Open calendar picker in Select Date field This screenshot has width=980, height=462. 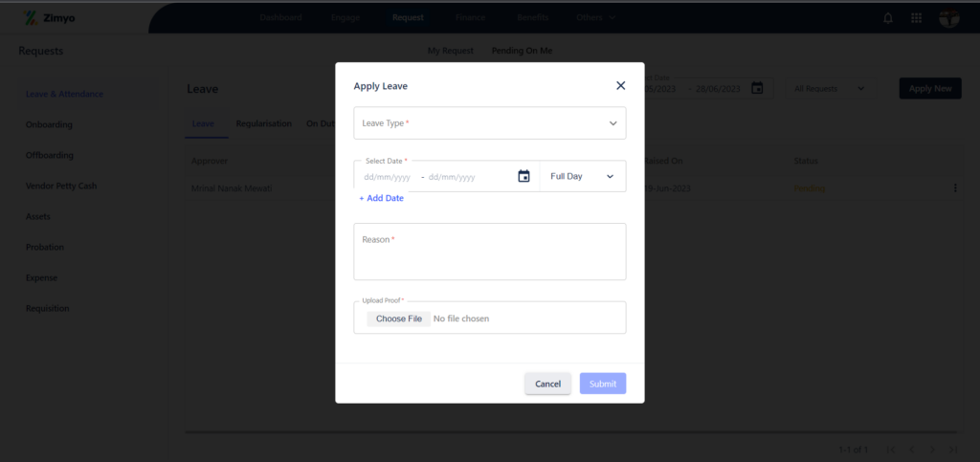tap(523, 177)
